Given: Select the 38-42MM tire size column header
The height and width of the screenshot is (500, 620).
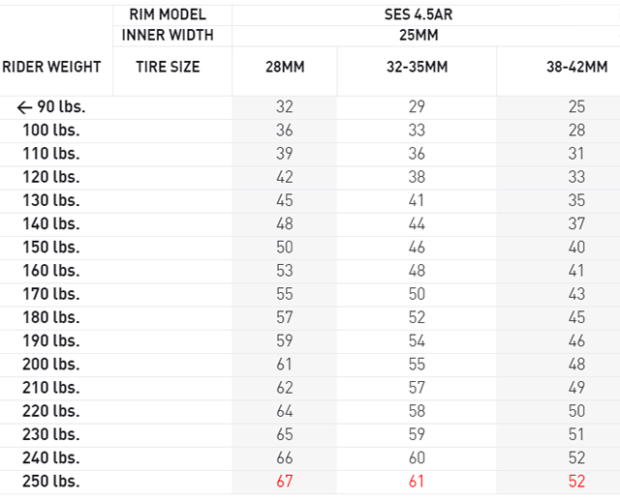Looking at the screenshot, I should [x=576, y=67].
